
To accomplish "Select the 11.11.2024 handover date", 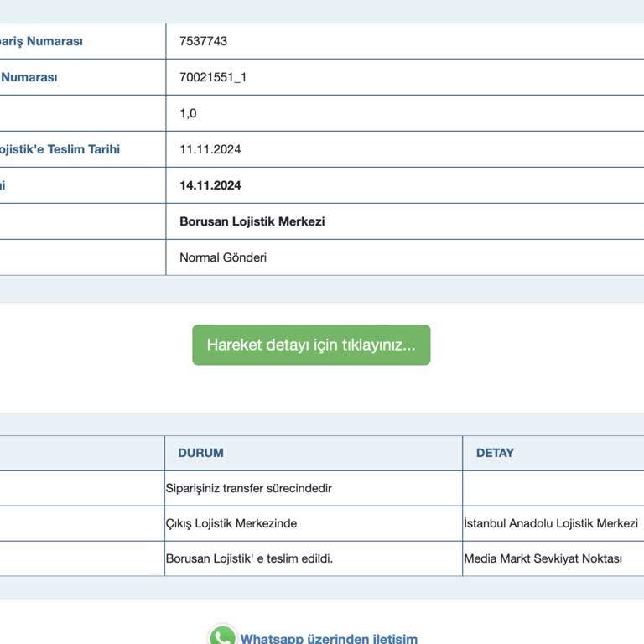I will pos(210,149).
